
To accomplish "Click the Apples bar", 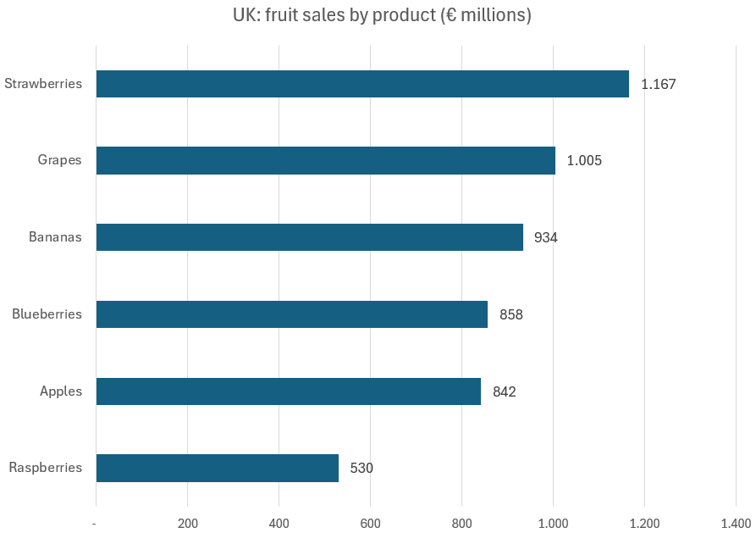I will tap(289, 391).
